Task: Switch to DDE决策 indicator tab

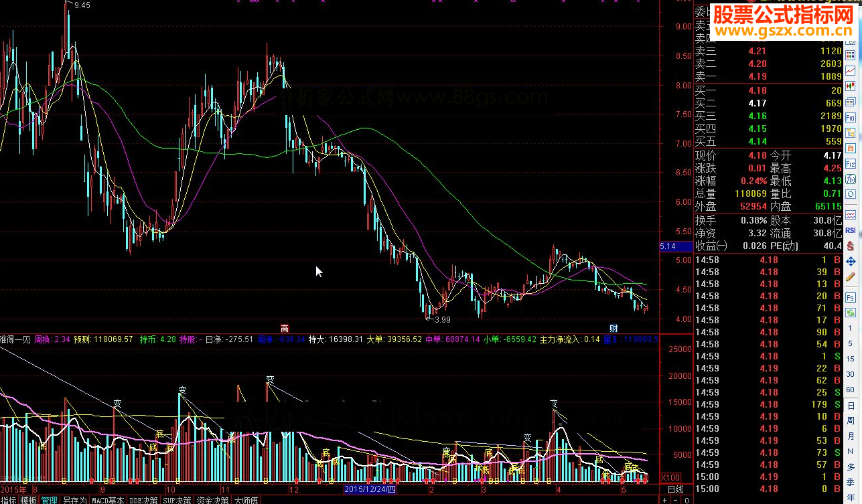Action: click(144, 499)
